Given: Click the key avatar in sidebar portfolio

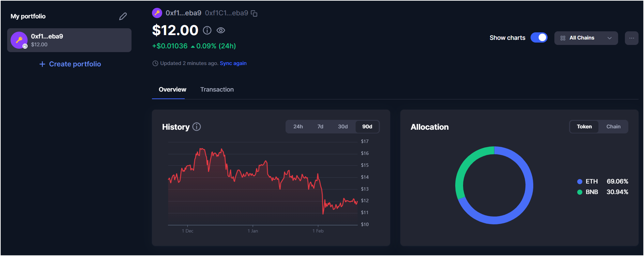Looking at the screenshot, I should click(x=19, y=40).
